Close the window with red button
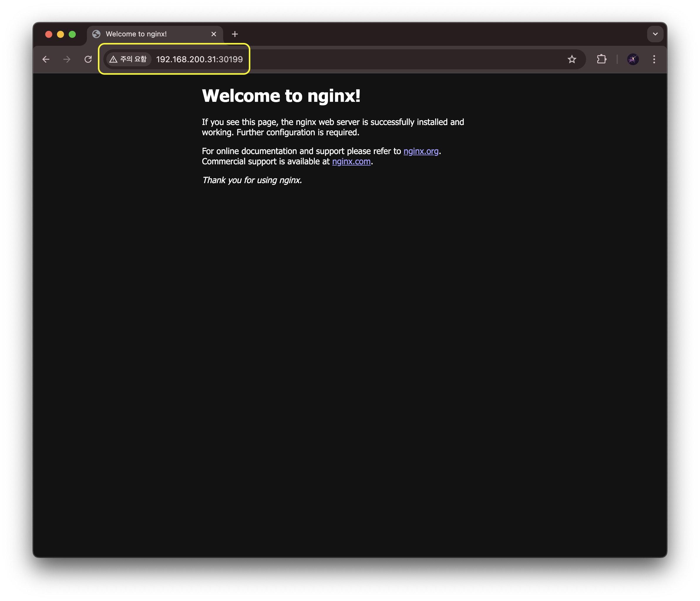Screen dimensions: 700x601 point(49,34)
